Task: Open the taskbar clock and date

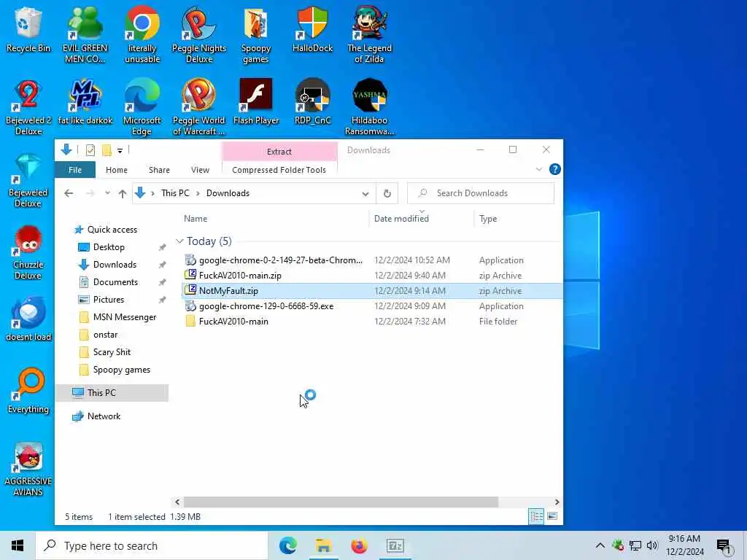Action: point(684,545)
